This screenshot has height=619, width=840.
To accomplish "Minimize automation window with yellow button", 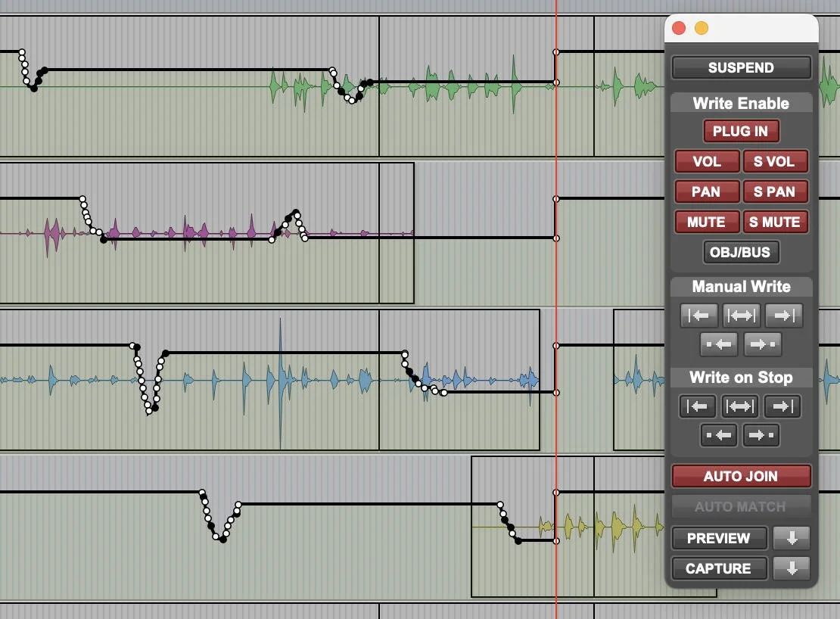I will tap(702, 28).
